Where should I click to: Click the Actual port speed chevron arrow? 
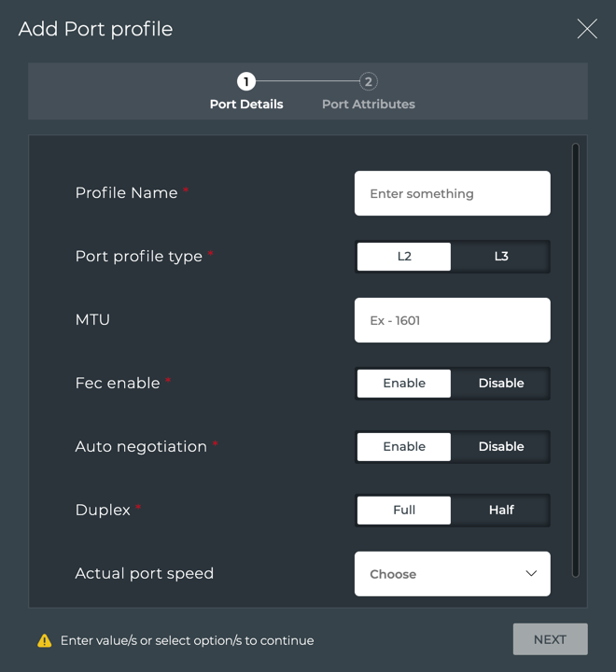[531, 574]
